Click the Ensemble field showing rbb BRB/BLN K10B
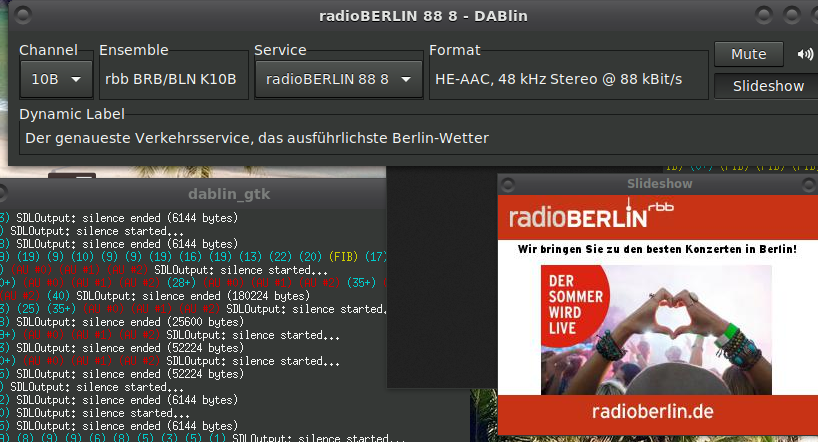 click(172, 79)
